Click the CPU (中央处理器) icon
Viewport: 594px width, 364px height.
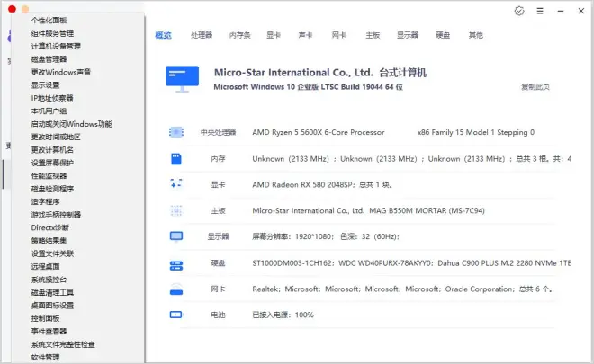click(x=175, y=132)
